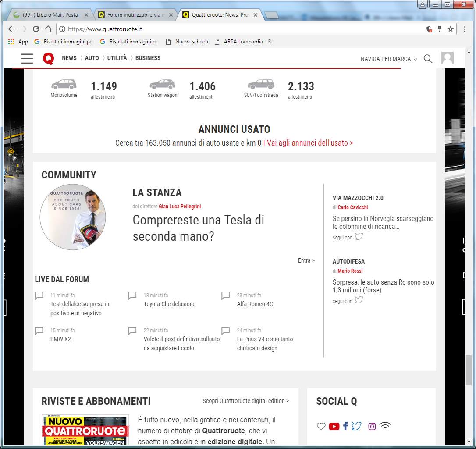The height and width of the screenshot is (449, 476).
Task: Open Chrome three-dot menu
Action: point(465,29)
